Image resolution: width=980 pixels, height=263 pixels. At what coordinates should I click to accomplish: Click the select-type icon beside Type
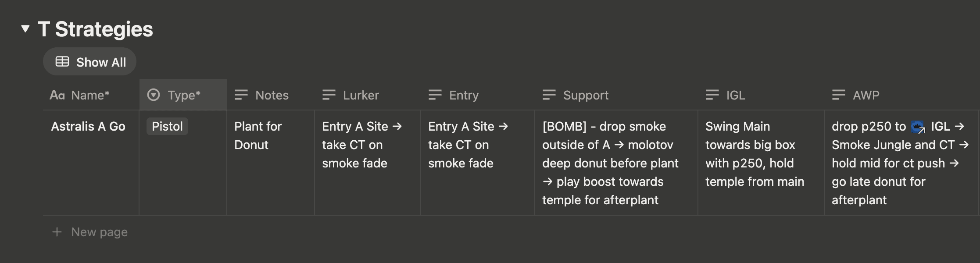click(x=154, y=95)
